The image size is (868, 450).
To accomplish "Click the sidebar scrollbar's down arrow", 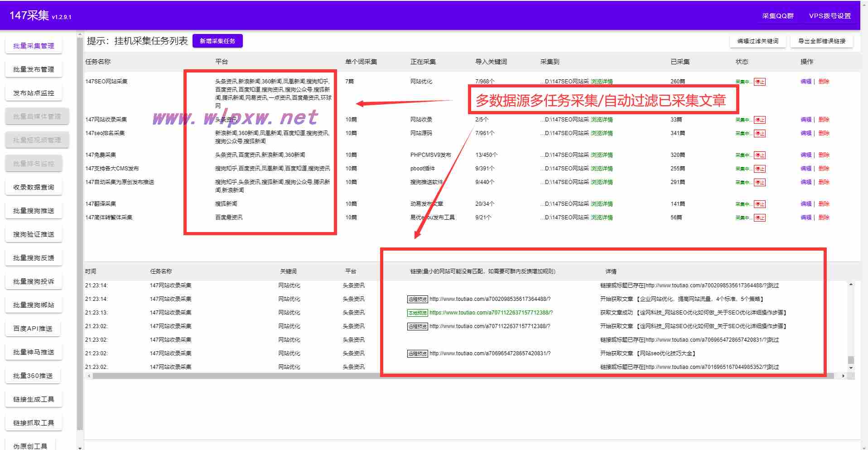I will pos(80,447).
